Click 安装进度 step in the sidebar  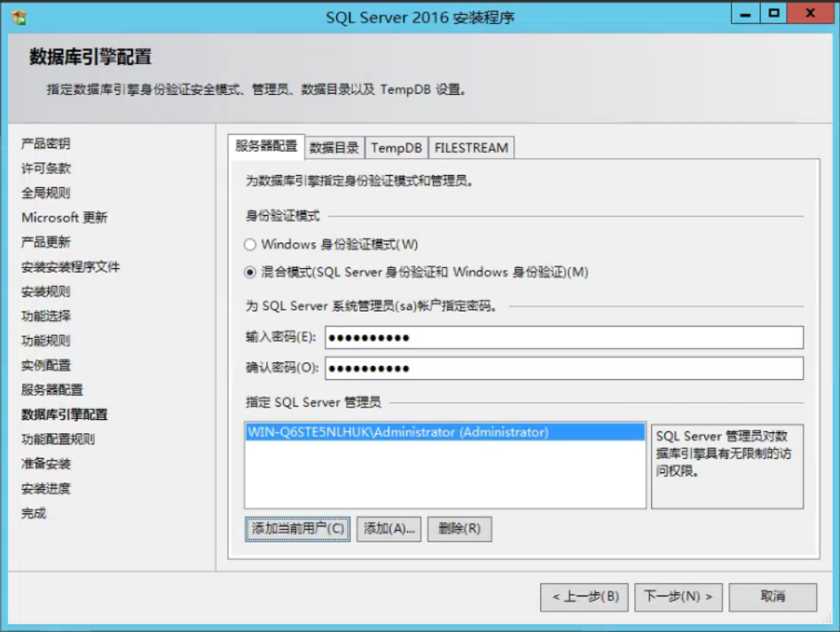pos(46,489)
